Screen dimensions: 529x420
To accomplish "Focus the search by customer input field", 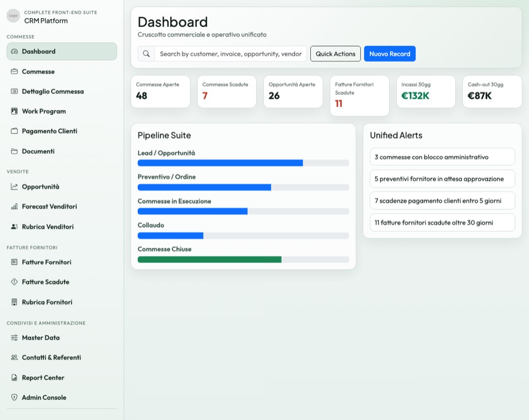I will (231, 54).
